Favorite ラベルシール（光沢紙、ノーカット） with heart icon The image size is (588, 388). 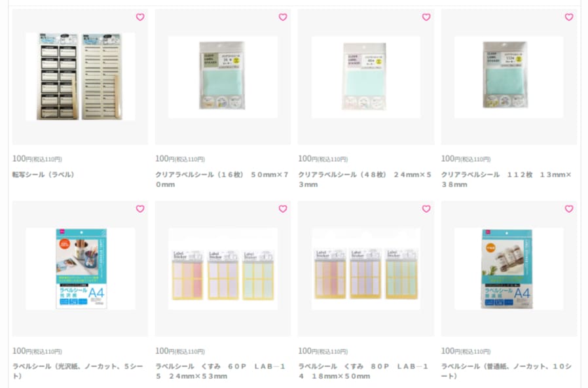coord(140,209)
